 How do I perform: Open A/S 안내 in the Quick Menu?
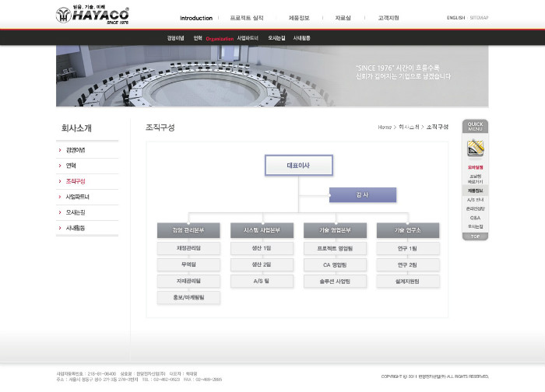(x=475, y=200)
